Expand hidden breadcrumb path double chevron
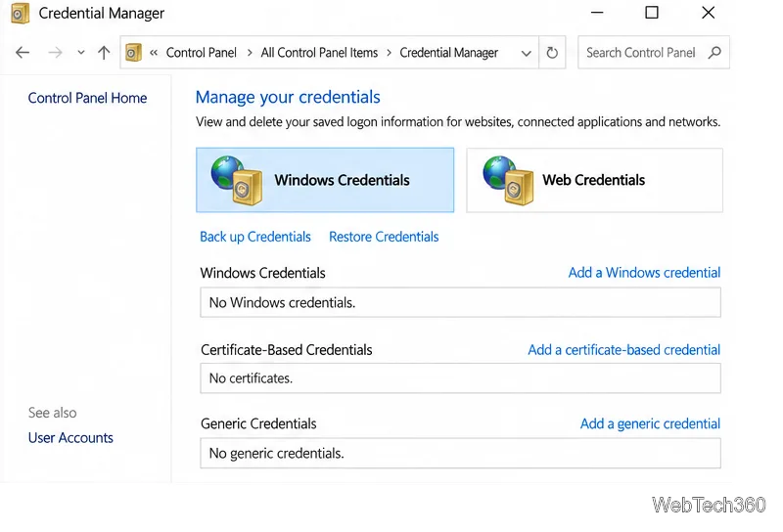The image size is (783, 532). pos(154,53)
